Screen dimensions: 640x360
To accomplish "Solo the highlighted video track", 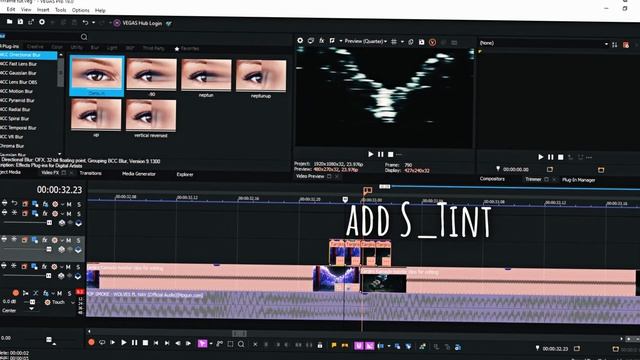I will (x=78, y=240).
